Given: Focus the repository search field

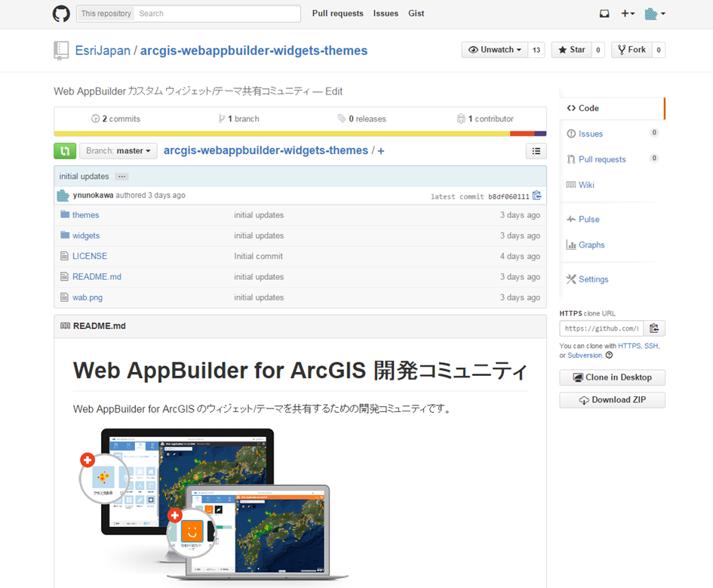Looking at the screenshot, I should 218,14.
